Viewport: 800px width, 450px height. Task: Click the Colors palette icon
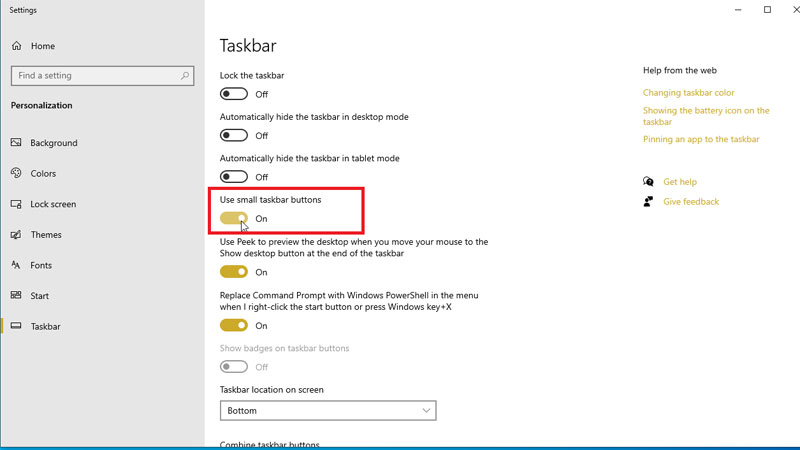coord(17,173)
